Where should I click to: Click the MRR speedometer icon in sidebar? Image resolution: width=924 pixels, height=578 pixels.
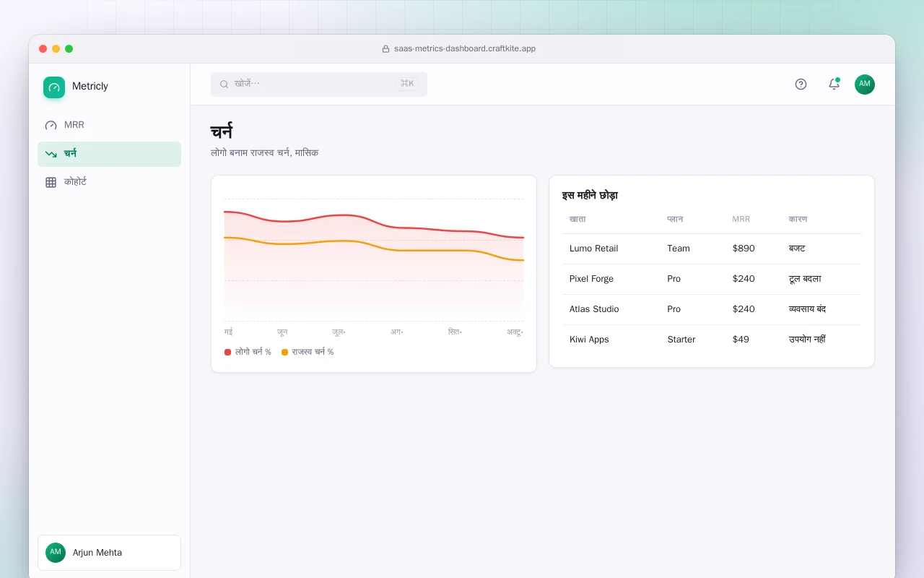pos(51,126)
